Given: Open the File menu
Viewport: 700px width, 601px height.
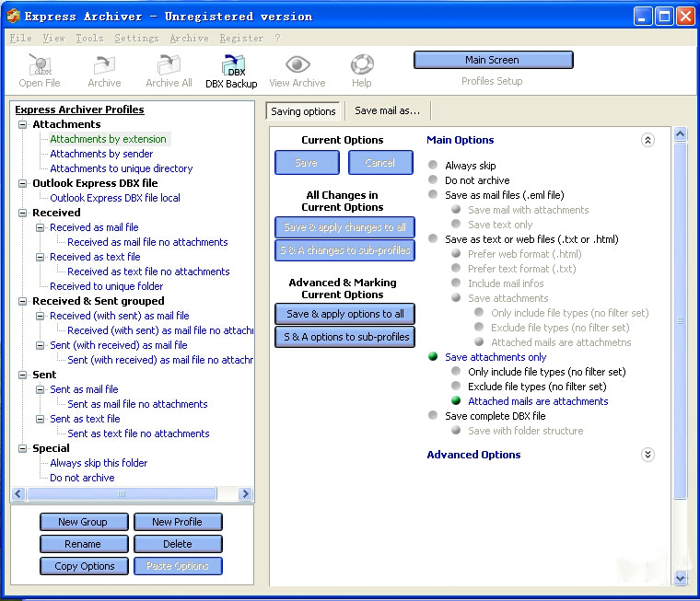Looking at the screenshot, I should tap(20, 39).
